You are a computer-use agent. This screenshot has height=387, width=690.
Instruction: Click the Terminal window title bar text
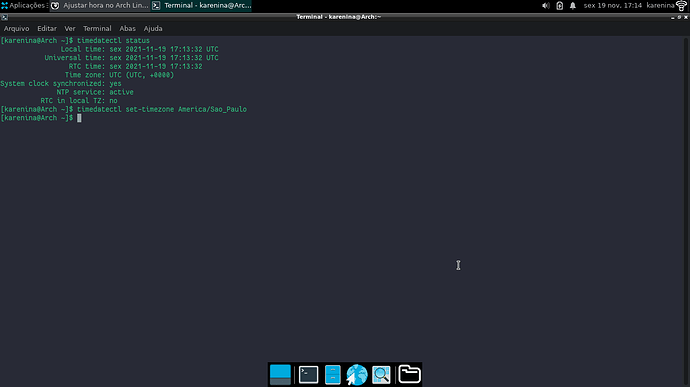click(x=338, y=17)
